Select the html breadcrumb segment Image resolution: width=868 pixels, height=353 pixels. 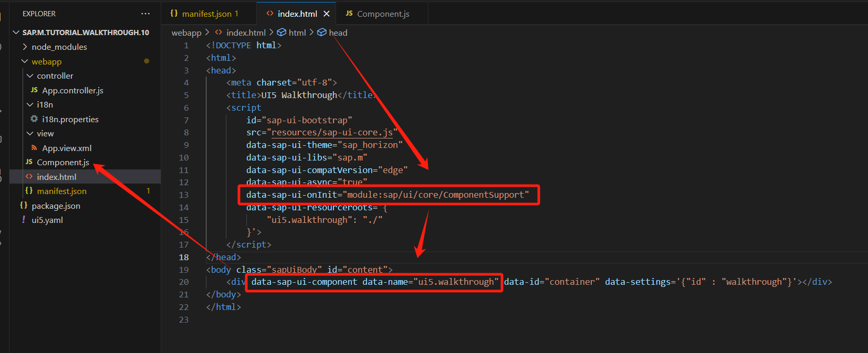coord(297,33)
